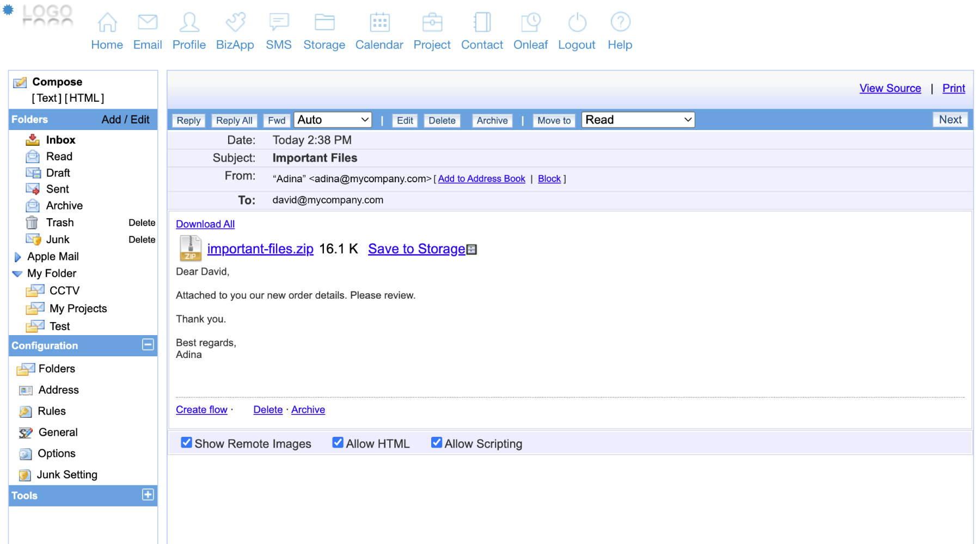Click the BizApp icon

pos(235,22)
